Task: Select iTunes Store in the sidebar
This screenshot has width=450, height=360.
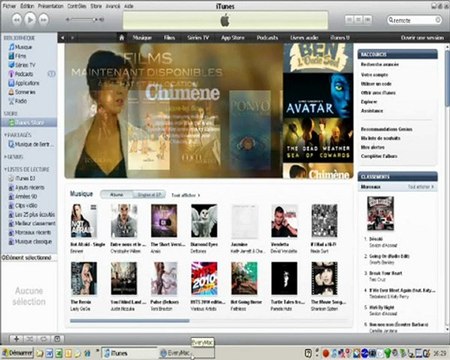Action: (x=29, y=123)
